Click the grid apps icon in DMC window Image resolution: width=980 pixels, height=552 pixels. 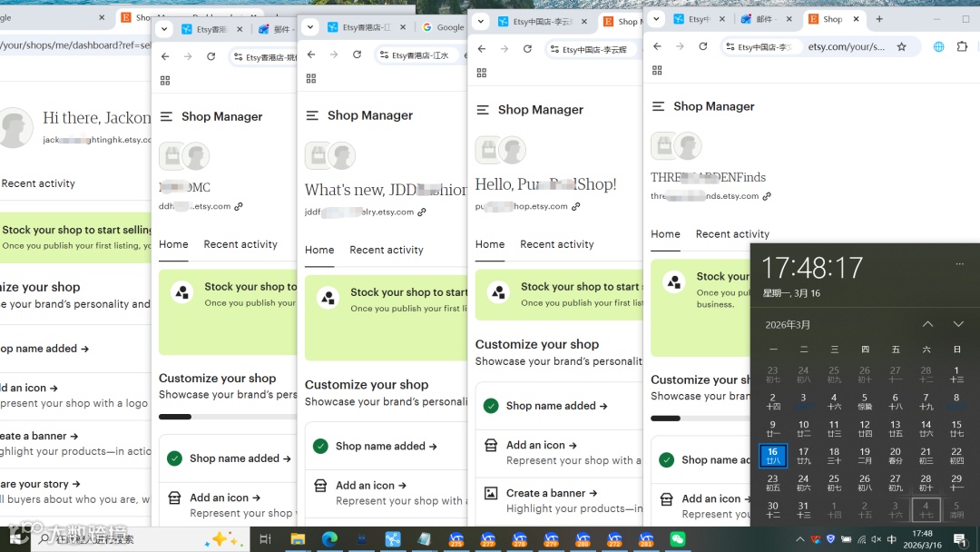click(165, 81)
